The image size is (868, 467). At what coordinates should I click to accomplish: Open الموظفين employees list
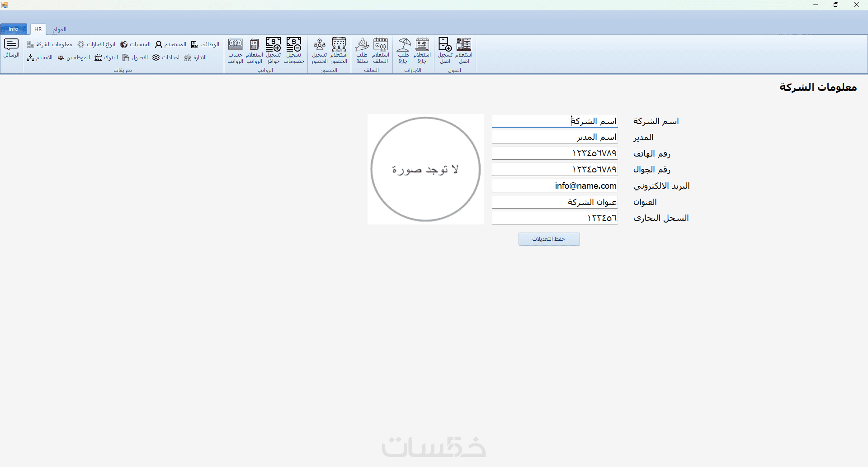click(x=74, y=57)
